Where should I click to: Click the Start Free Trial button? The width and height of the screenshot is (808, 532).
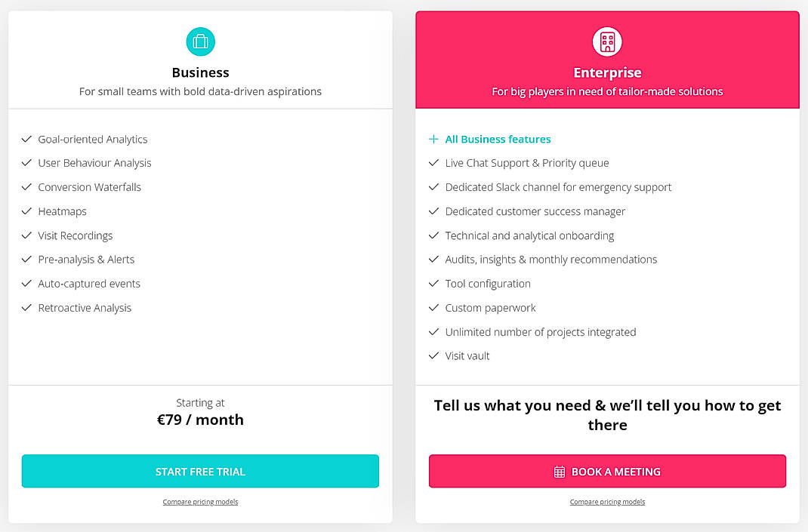[x=200, y=471]
